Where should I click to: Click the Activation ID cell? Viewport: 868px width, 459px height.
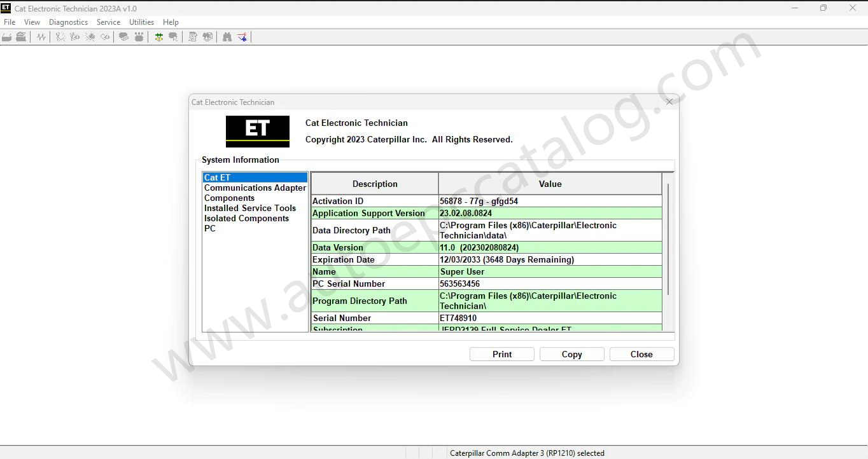(x=375, y=201)
